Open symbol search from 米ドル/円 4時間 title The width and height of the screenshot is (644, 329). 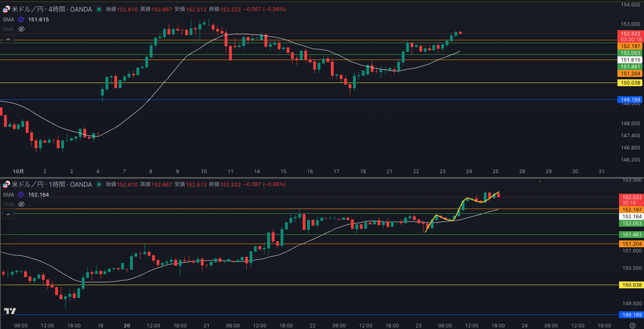pyautogui.click(x=52, y=9)
